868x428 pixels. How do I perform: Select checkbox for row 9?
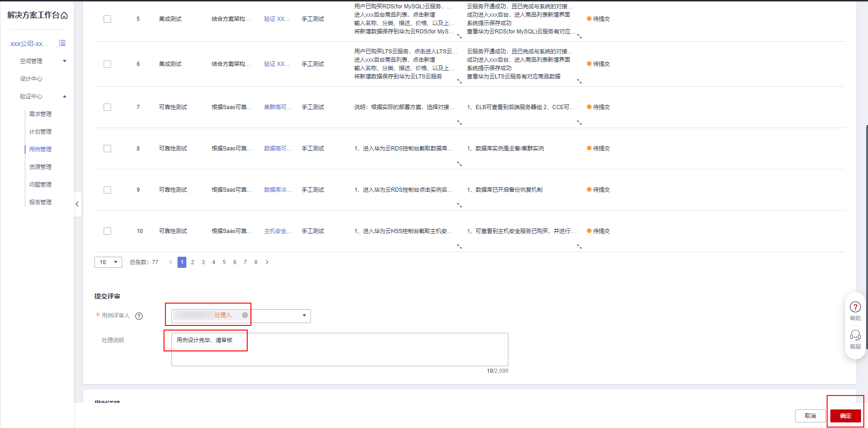[x=107, y=190]
